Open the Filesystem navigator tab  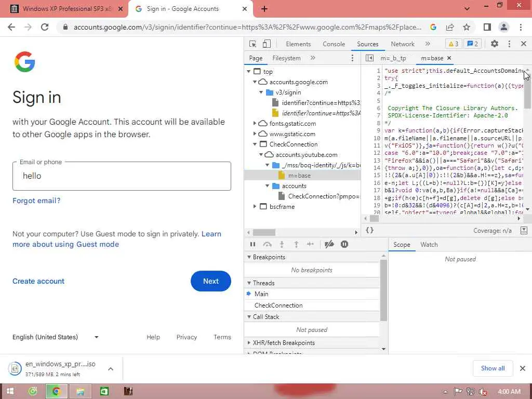pyautogui.click(x=286, y=58)
